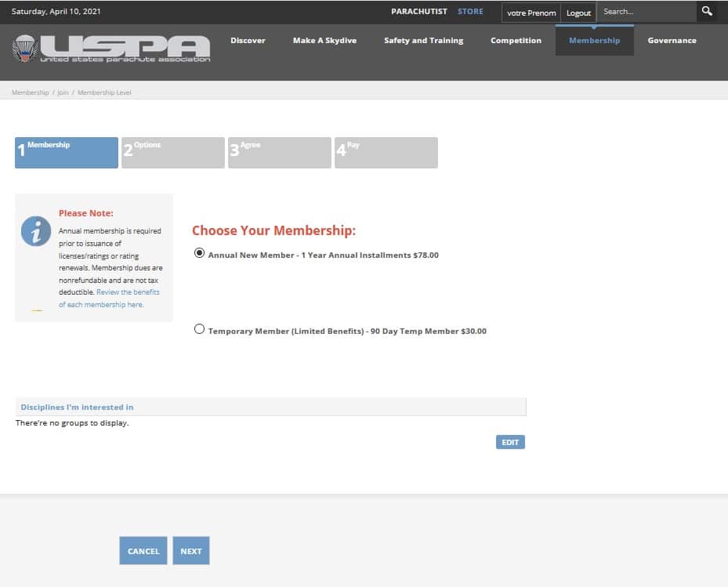Open the Competition menu

pos(516,41)
